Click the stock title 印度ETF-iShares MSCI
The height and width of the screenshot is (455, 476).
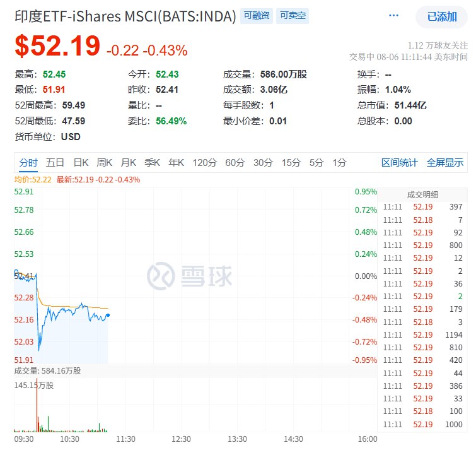click(125, 16)
